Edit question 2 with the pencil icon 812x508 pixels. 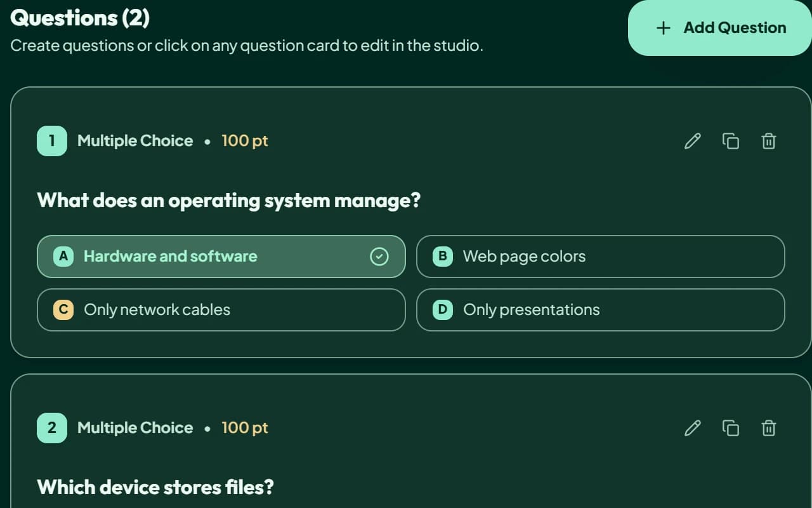[693, 428]
